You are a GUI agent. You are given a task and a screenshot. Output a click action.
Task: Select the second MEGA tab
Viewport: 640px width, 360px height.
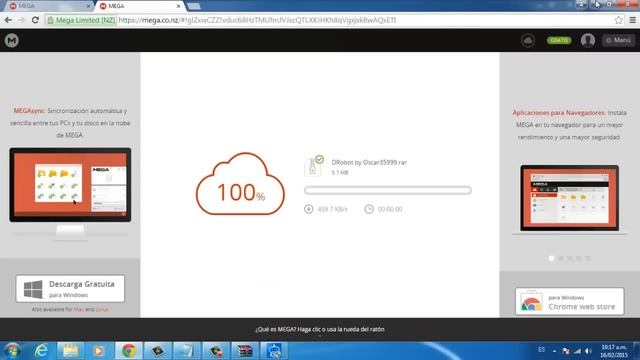139,6
